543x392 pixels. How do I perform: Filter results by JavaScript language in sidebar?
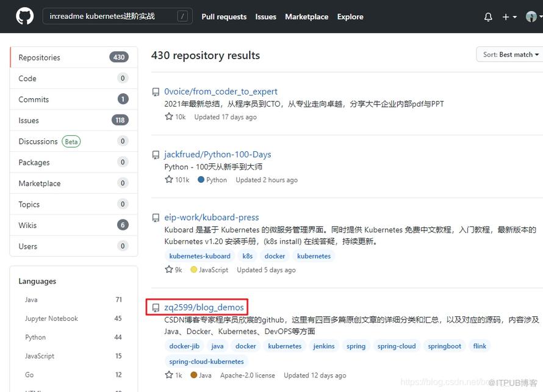pyautogui.click(x=73, y=355)
